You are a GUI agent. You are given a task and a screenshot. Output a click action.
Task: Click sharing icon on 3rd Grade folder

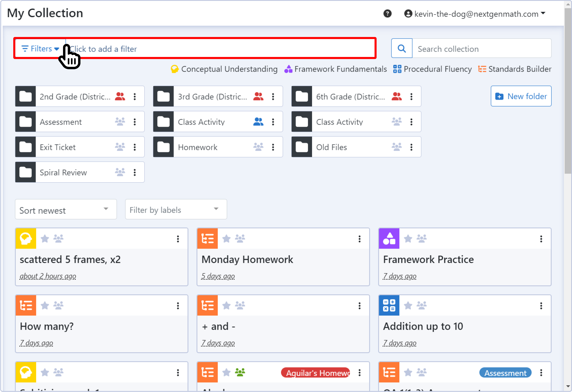(258, 96)
